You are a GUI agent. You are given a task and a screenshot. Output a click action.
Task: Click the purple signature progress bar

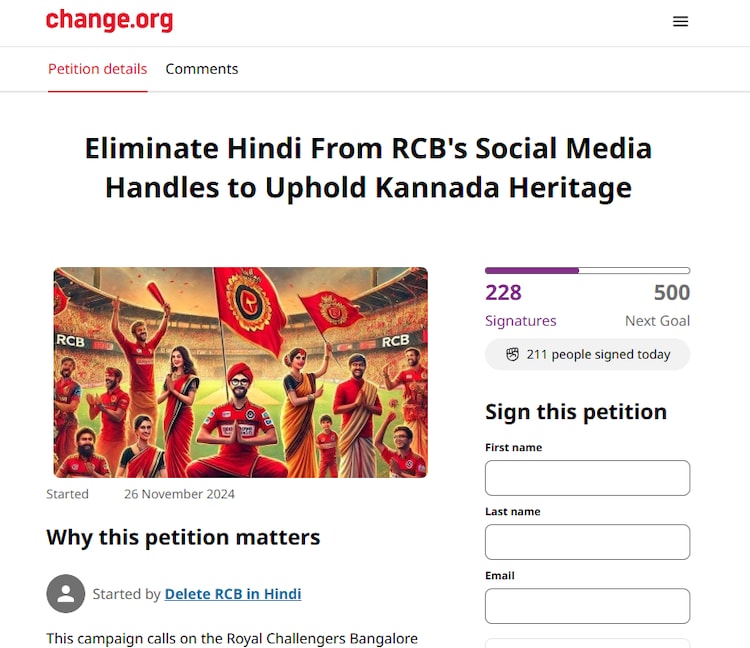587,270
